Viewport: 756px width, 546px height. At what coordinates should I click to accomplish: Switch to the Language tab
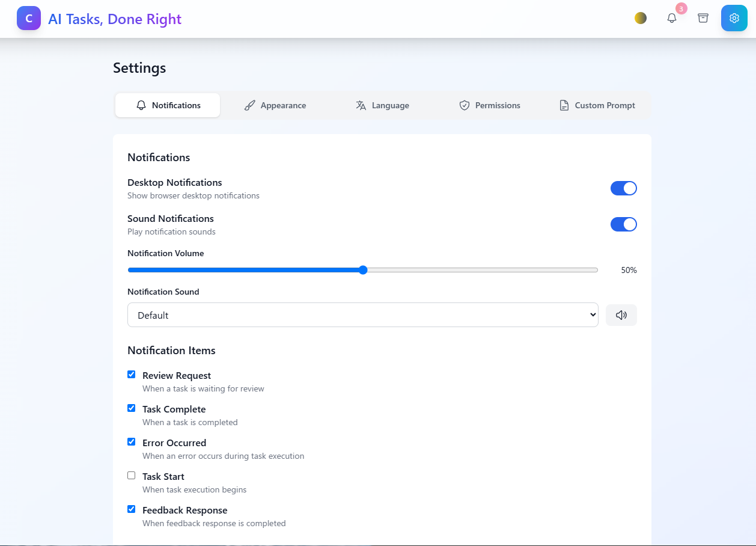tap(382, 105)
